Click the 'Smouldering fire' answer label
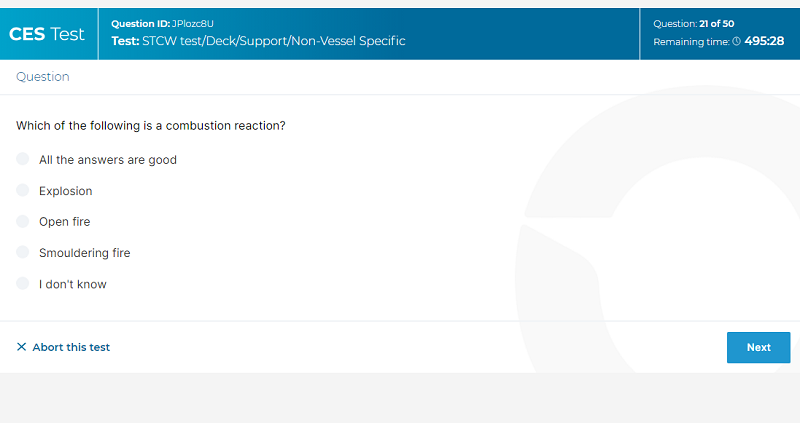800x423 pixels. click(85, 253)
